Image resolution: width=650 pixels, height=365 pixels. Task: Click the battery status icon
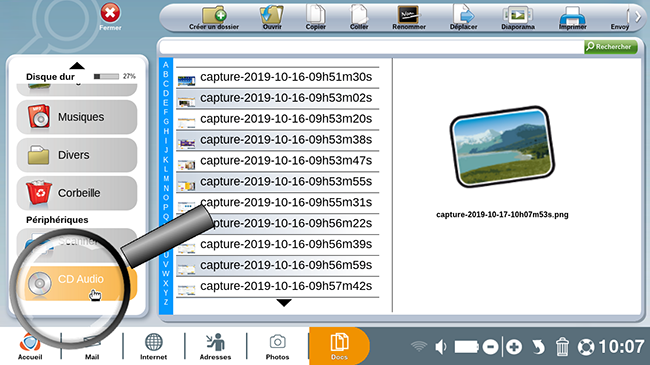coord(467,346)
